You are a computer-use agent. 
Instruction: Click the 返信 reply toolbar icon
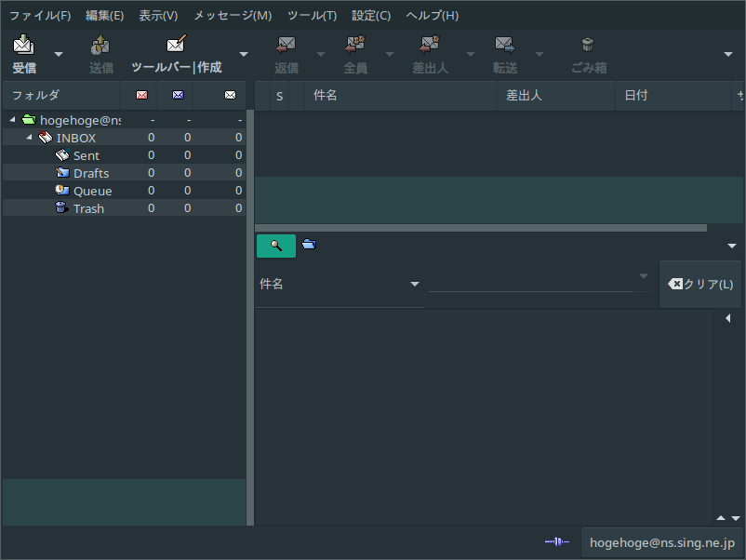pos(286,46)
